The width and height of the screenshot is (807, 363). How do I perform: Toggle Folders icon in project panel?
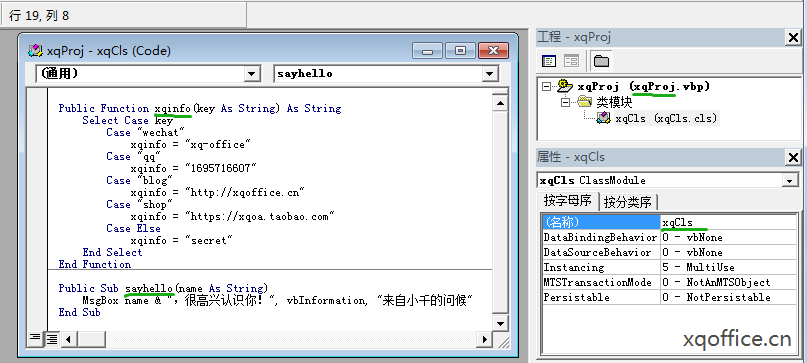coord(601,61)
